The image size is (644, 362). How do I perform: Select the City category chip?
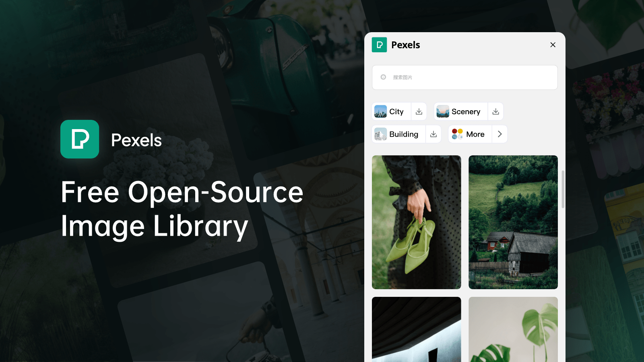click(x=391, y=111)
